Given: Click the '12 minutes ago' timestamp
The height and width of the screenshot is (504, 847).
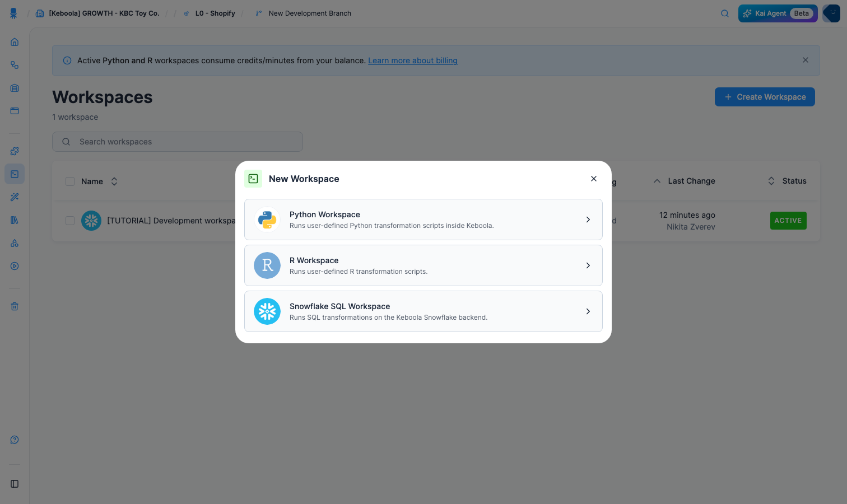Looking at the screenshot, I should tap(687, 215).
